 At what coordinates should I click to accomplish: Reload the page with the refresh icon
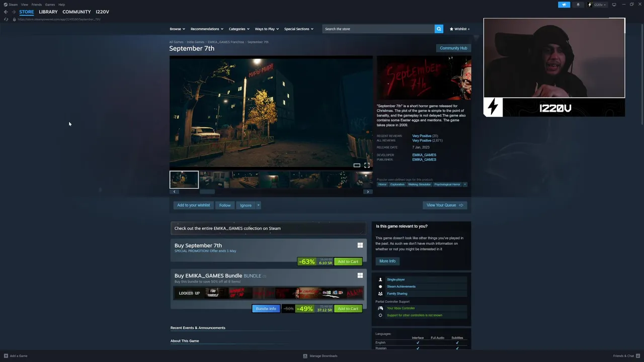6,19
